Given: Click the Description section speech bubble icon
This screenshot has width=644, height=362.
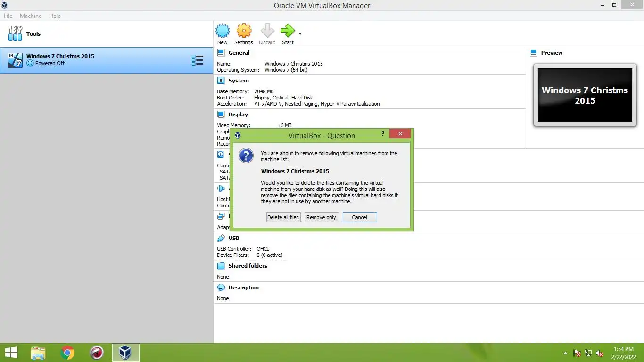Looking at the screenshot, I should tap(221, 288).
